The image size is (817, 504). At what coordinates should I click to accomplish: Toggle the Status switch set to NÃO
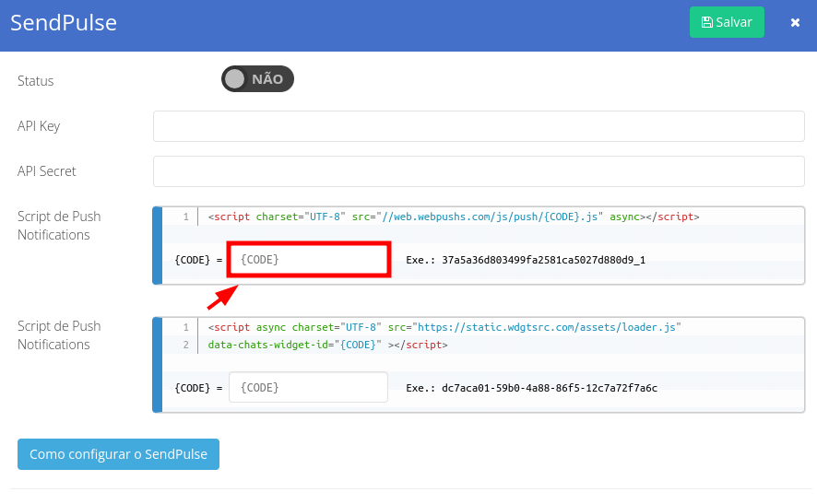tap(257, 78)
